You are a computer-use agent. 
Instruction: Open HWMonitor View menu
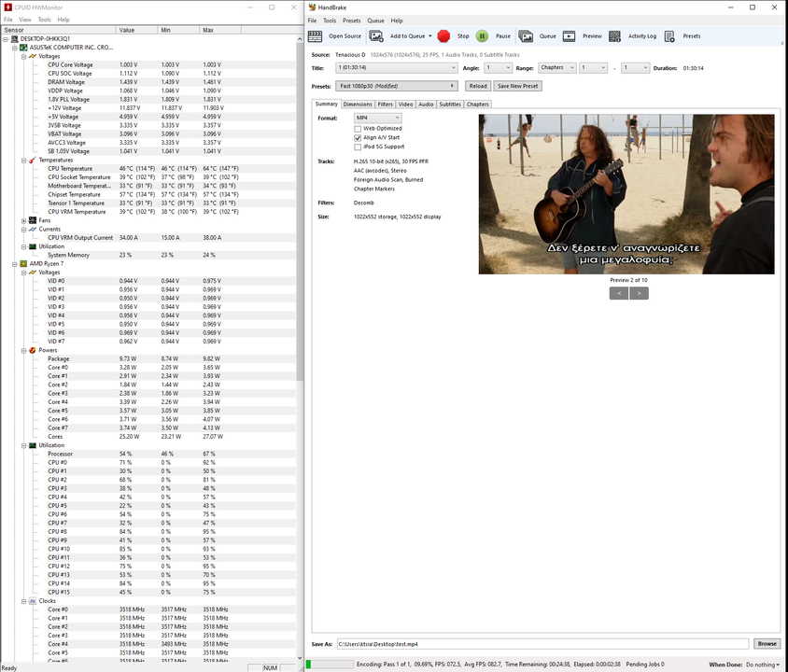click(x=25, y=20)
